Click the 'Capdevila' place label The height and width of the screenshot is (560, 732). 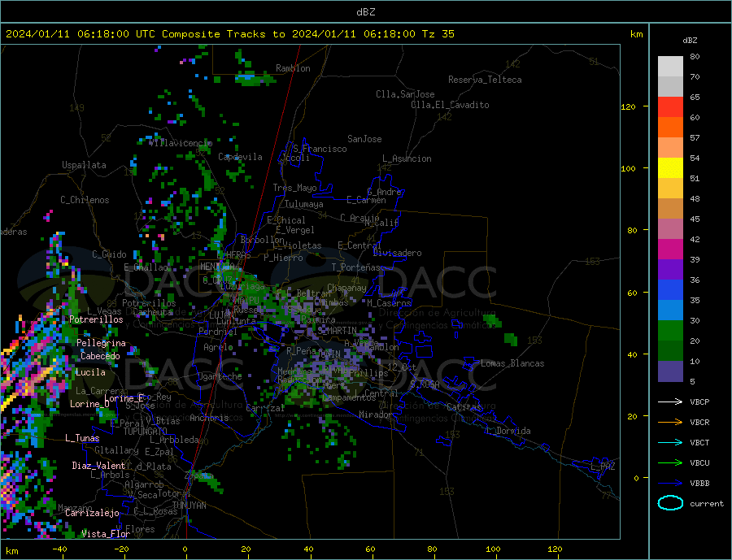click(240, 157)
